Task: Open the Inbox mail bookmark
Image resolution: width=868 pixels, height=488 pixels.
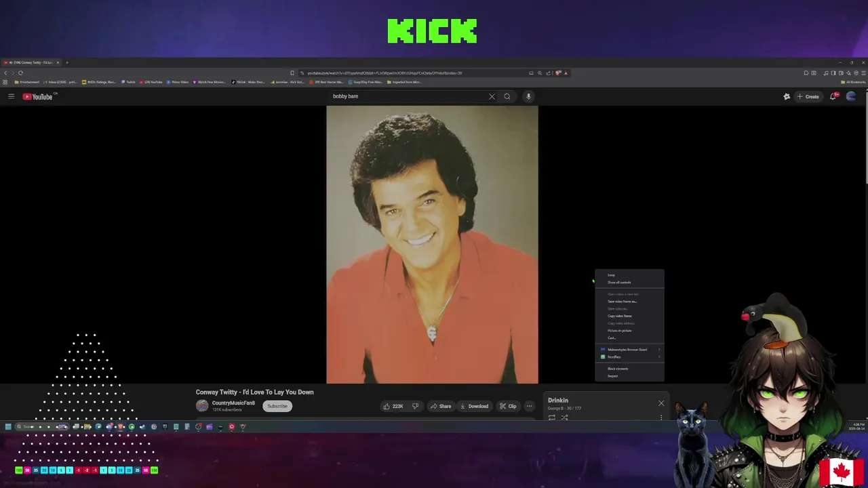Action: 60,82
